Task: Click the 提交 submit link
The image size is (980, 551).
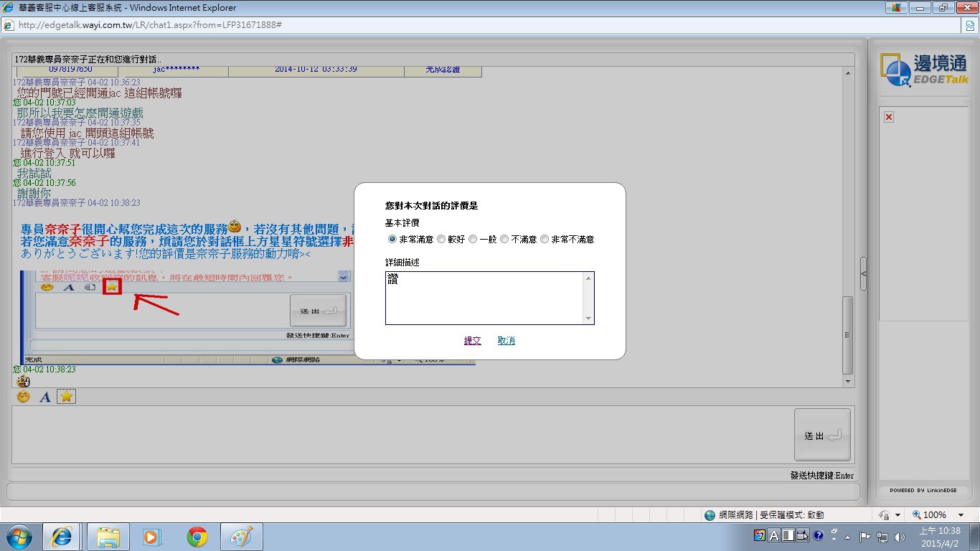Action: pos(472,341)
